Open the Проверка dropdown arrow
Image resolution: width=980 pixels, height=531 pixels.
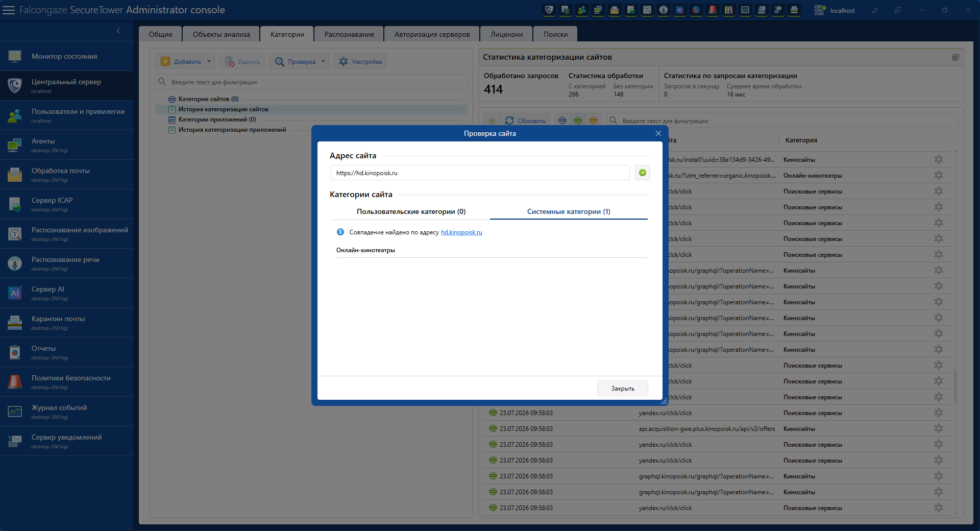[323, 61]
